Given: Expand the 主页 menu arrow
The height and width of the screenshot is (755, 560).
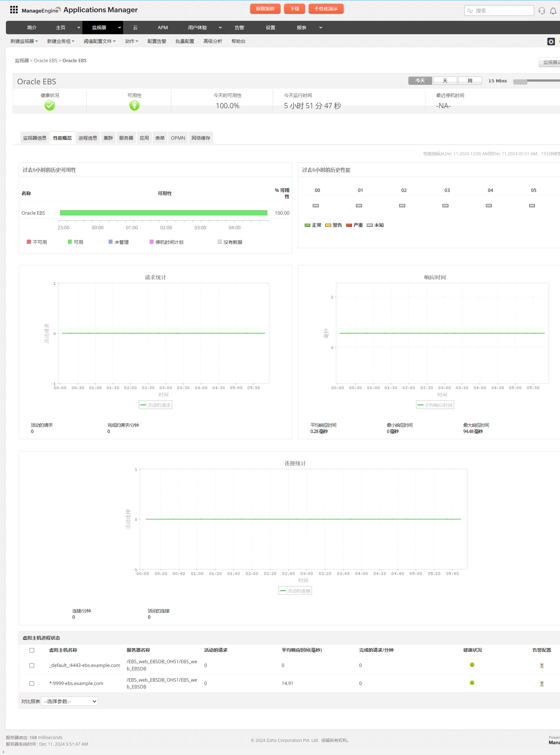Looking at the screenshot, I should coord(79,28).
